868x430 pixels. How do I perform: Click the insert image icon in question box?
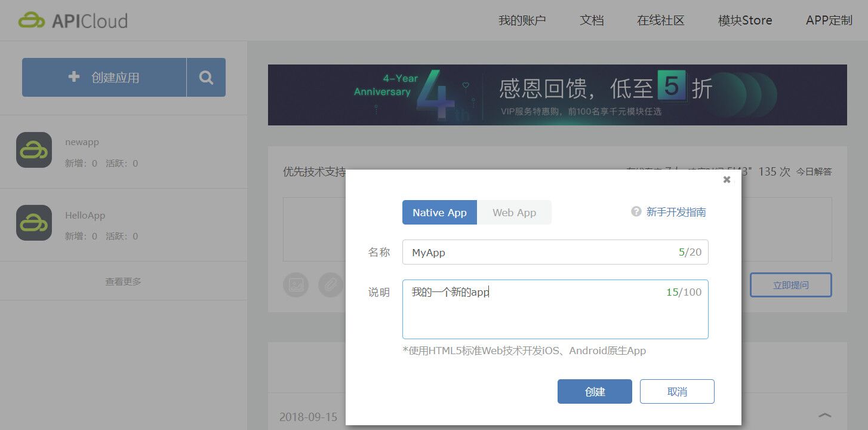click(296, 285)
